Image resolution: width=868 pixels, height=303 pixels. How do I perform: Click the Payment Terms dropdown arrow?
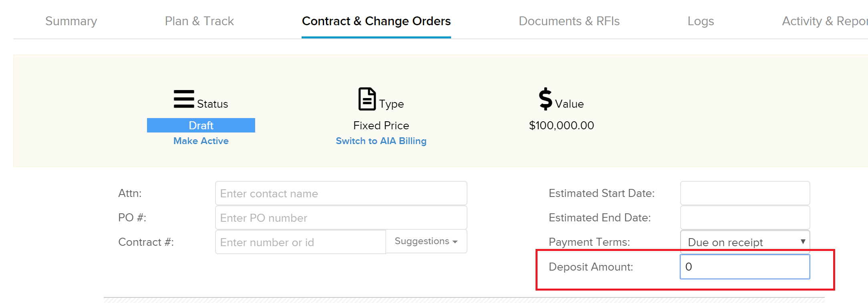803,242
